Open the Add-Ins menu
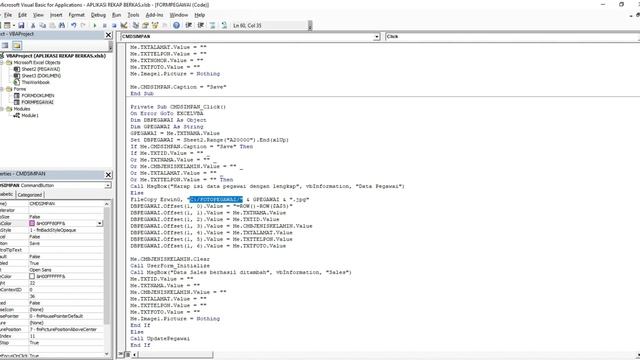Image resolution: width=640 pixels, height=360 pixels. pos(155,15)
